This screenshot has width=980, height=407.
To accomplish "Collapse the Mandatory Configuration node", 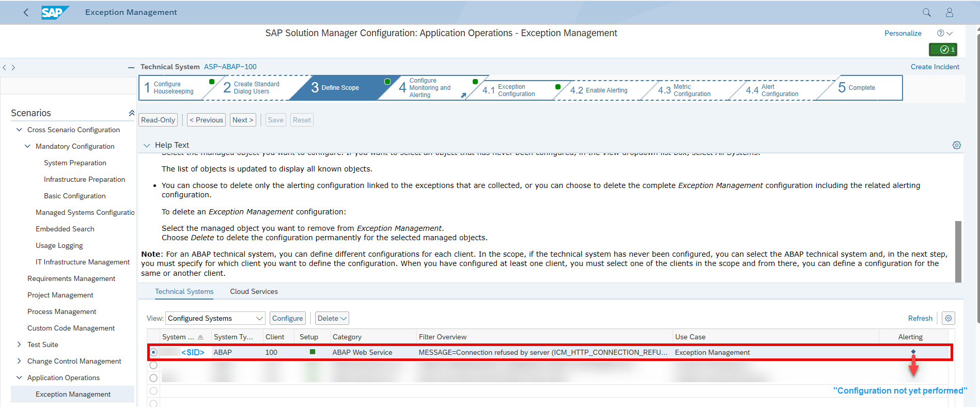I will (x=27, y=146).
